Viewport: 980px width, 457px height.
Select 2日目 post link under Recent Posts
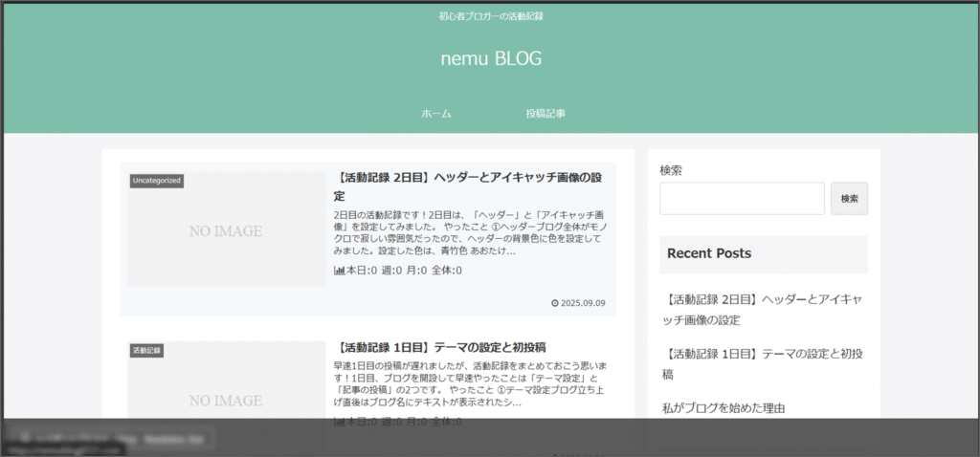[763, 309]
